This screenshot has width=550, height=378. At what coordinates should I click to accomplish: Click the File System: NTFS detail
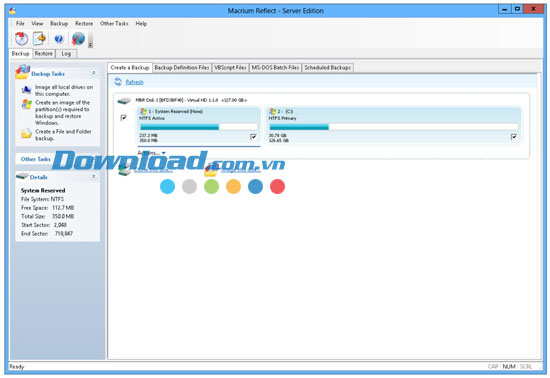(42, 199)
